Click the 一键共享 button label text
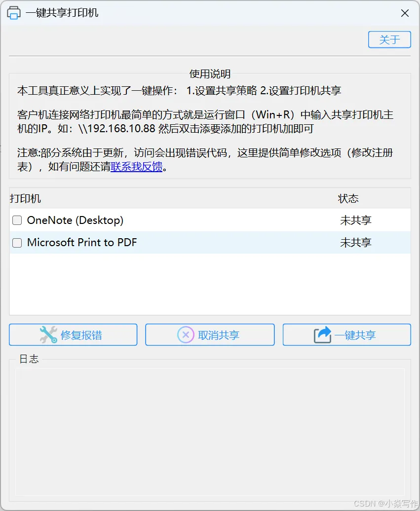Screen dimensions: 420x511 point(355,335)
